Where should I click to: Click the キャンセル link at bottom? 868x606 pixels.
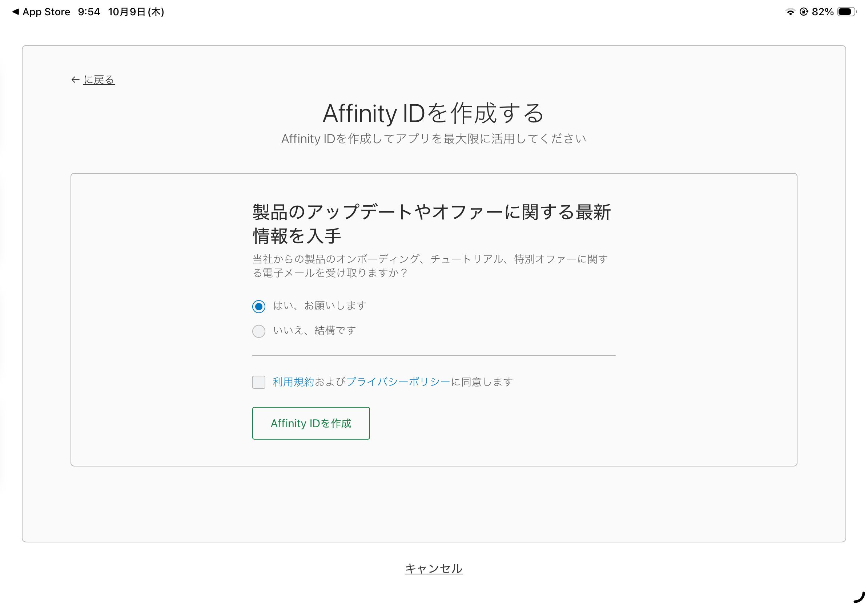click(434, 569)
